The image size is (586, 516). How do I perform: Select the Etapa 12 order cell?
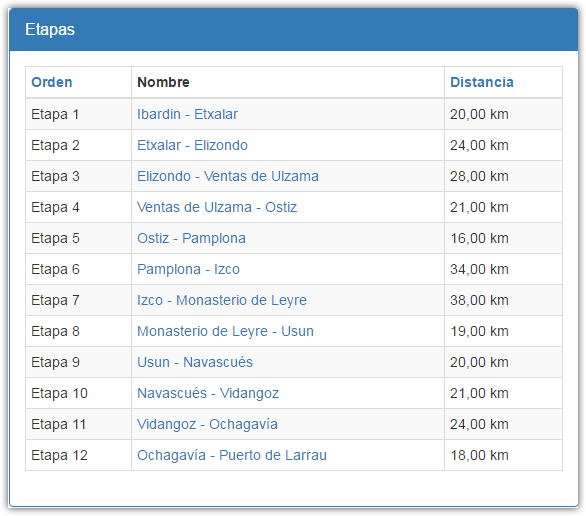78,455
